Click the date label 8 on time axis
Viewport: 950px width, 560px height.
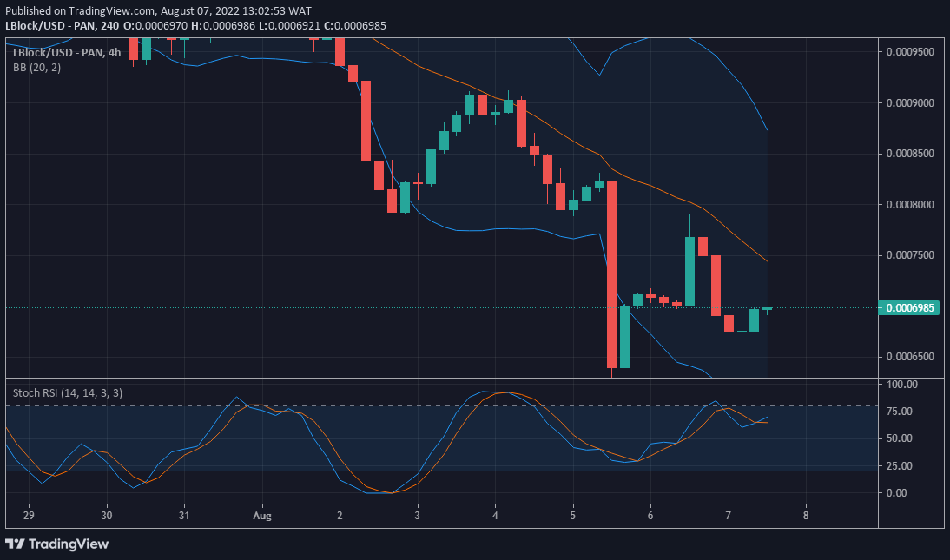[x=806, y=516]
